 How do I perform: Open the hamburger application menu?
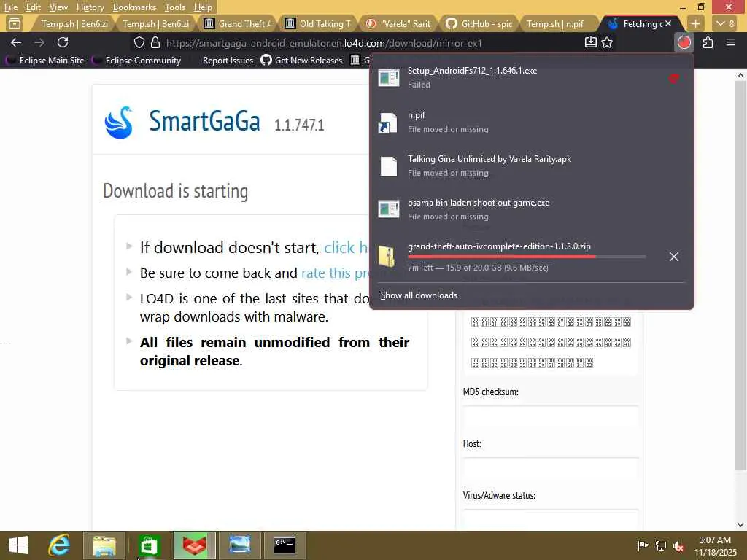(x=731, y=43)
